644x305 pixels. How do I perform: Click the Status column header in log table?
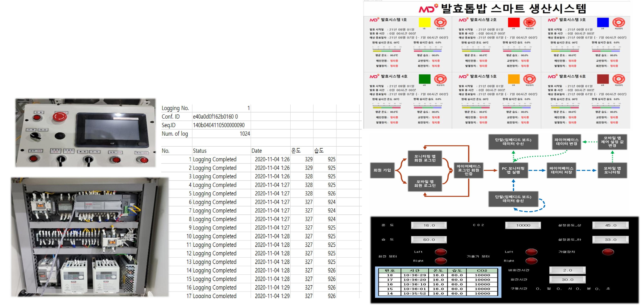(x=200, y=151)
